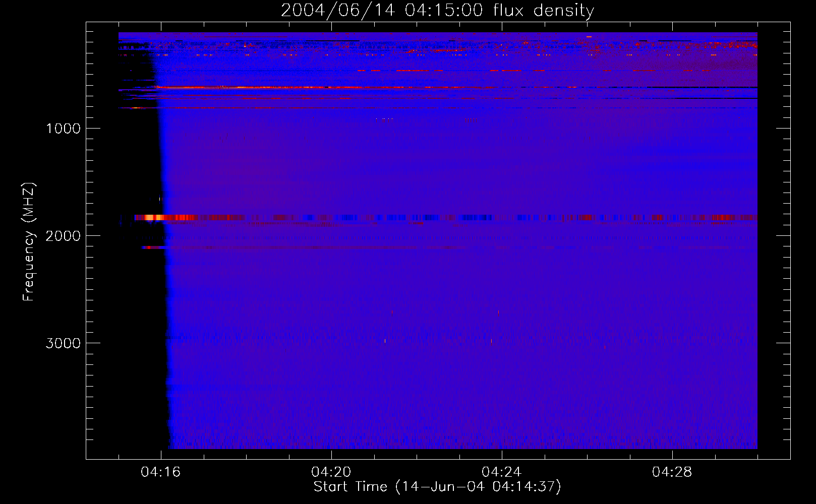The image size is (816, 504).
Task: Click the "Frequency (MHZ)" axis label
Action: (x=29, y=242)
